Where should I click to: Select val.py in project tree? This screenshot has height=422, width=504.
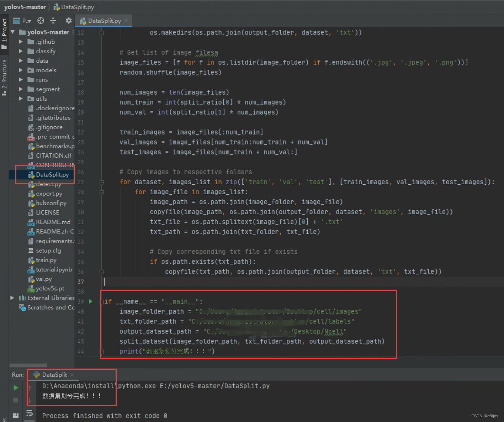pyautogui.click(x=40, y=279)
